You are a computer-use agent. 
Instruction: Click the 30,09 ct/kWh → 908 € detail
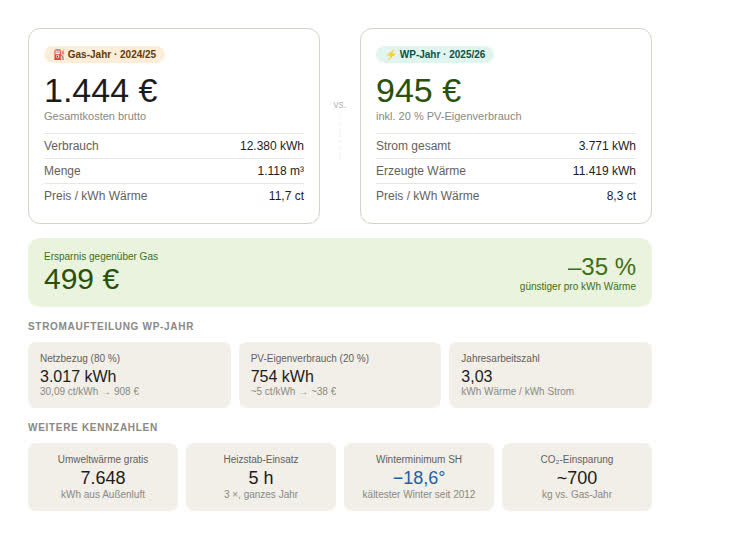89,392
